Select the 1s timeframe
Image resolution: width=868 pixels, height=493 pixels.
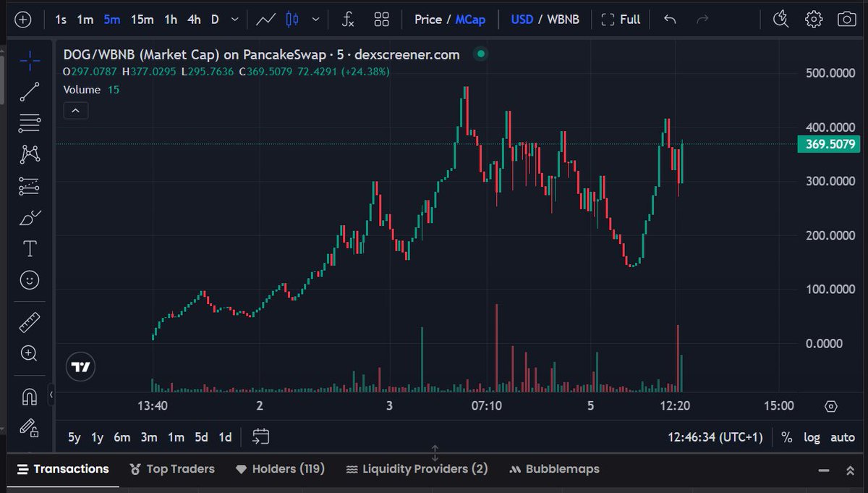[61, 20]
